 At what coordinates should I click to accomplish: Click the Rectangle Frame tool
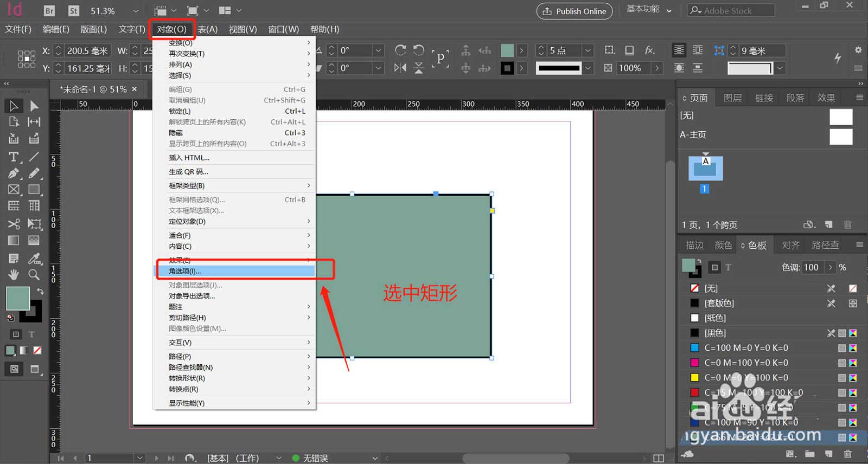14,190
